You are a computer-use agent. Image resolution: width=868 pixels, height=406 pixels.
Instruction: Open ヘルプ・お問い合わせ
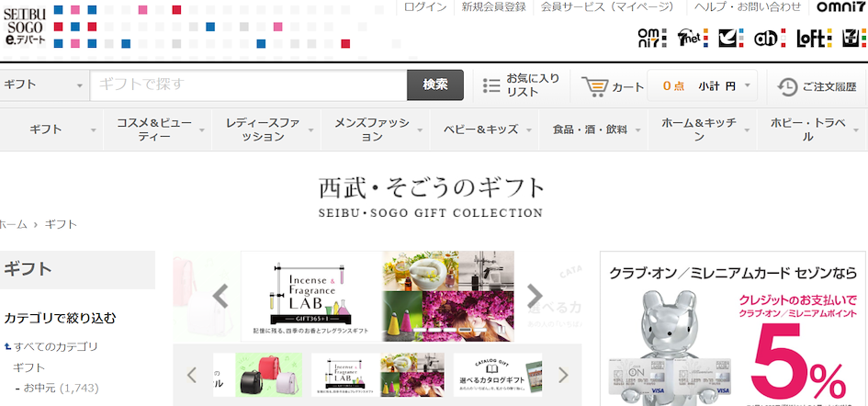pyautogui.click(x=748, y=7)
